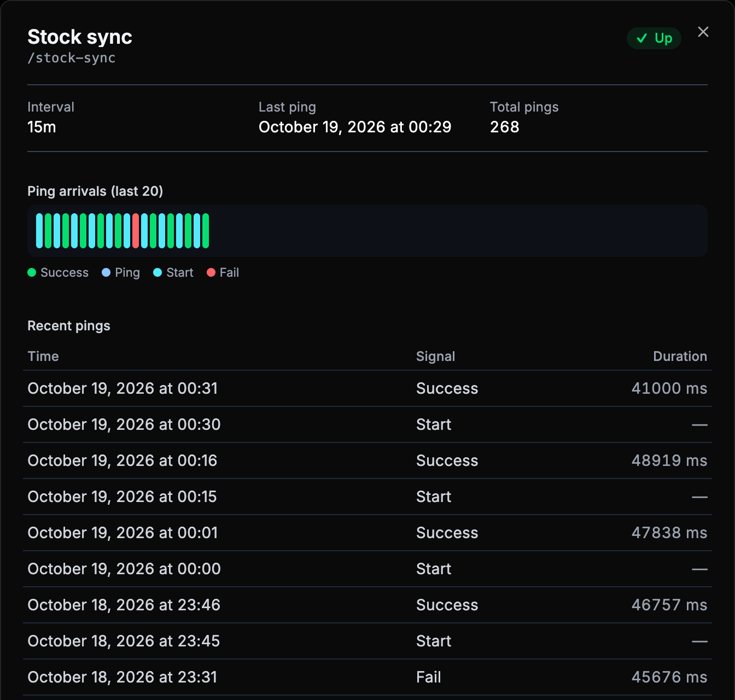Click the green Success legend dot
The width and height of the screenshot is (735, 700).
tap(32, 272)
